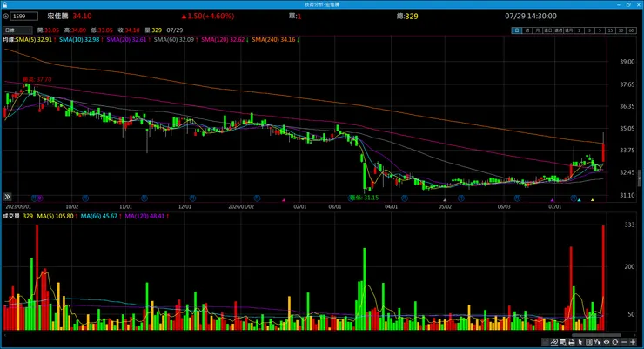
Task: Click the volume MA(66) 45.67 label
Action: coord(101,216)
